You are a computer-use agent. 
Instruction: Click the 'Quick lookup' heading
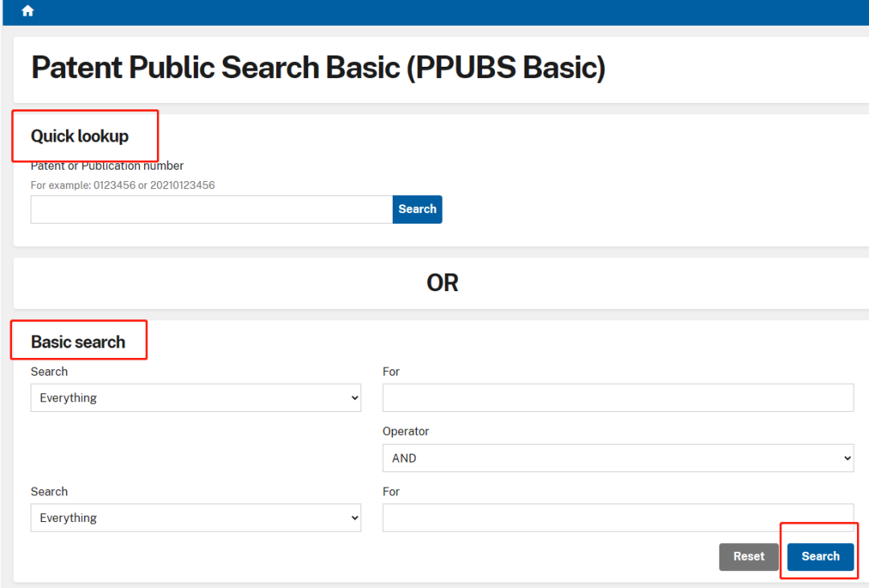[80, 136]
